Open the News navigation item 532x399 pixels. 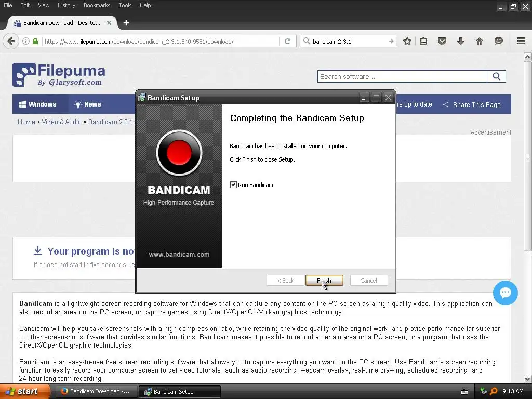click(x=88, y=104)
